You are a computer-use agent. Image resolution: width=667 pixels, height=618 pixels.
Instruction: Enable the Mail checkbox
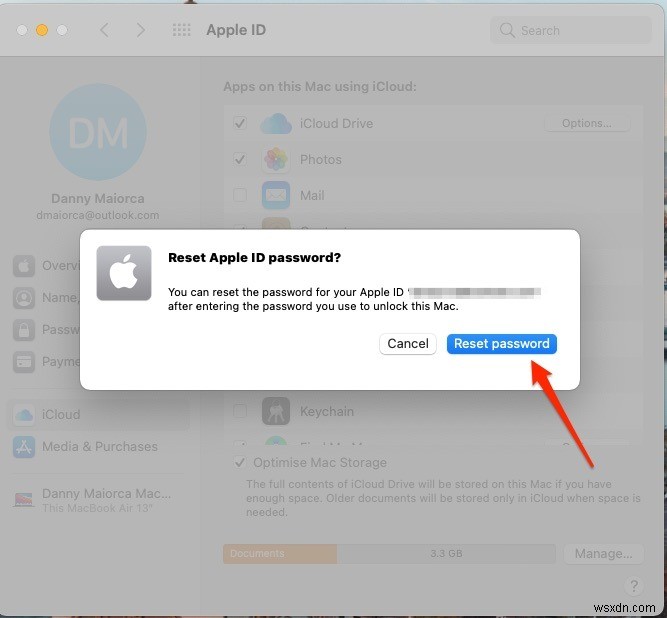pyautogui.click(x=240, y=195)
